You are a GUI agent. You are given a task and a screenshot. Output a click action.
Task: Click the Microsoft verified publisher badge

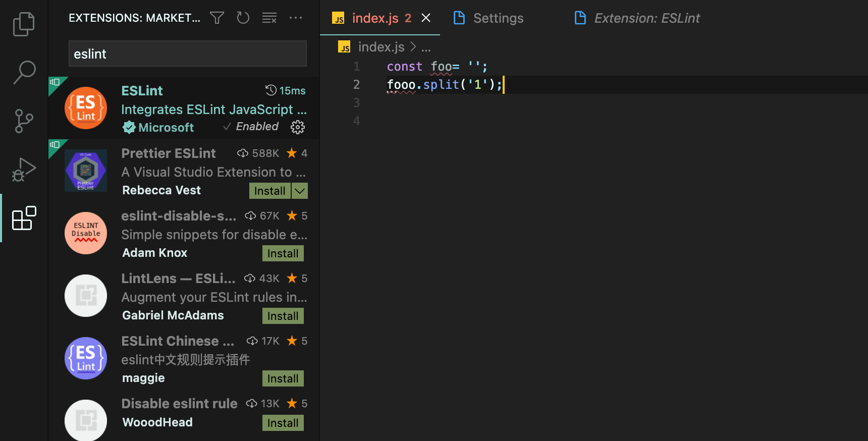(129, 128)
